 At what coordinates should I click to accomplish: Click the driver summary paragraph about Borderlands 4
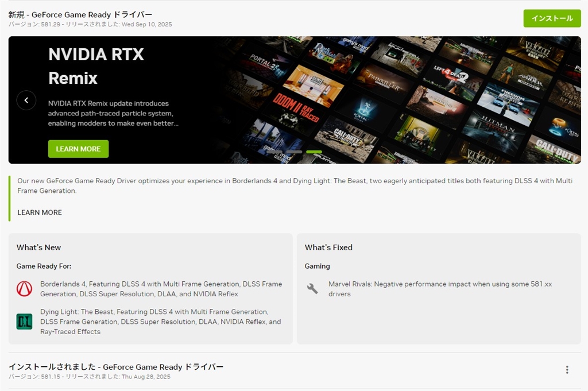(295, 185)
